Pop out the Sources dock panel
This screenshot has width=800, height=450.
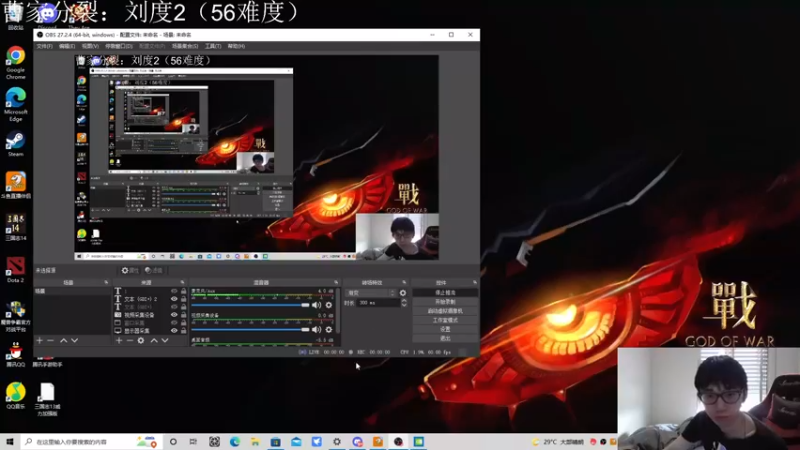182,282
